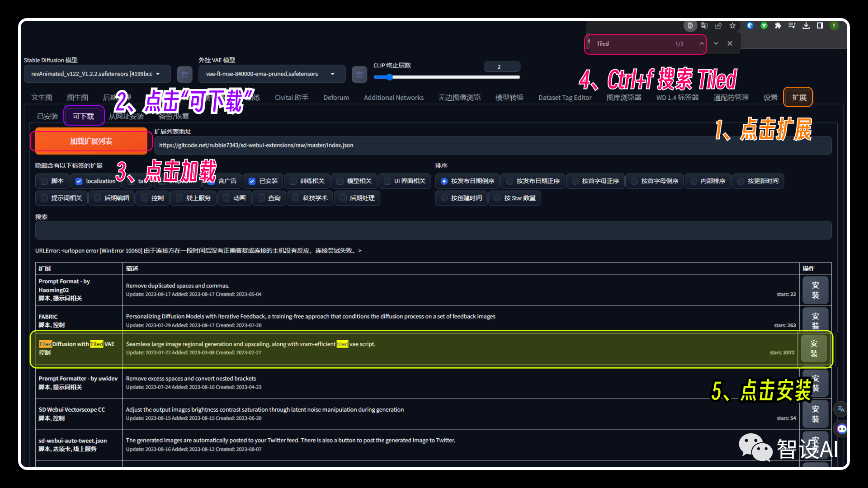Open the extensions puzzle-piece menu

[x=778, y=26]
